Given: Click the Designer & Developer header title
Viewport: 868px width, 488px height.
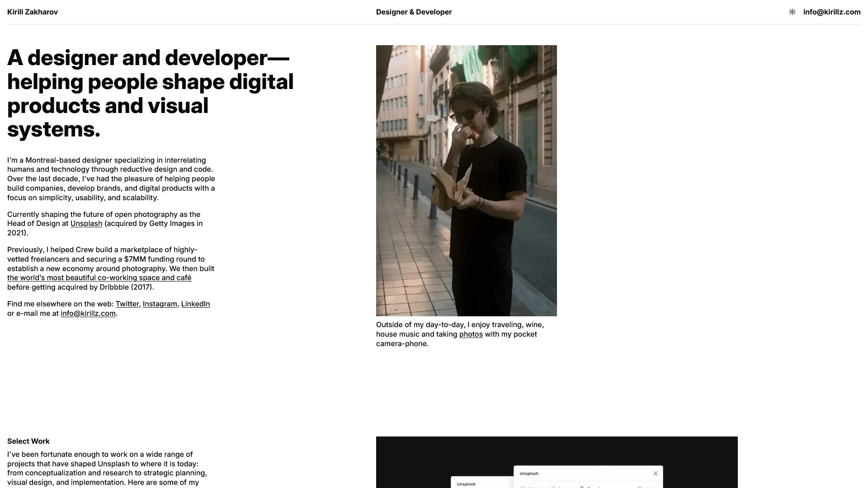Looking at the screenshot, I should coord(414,12).
